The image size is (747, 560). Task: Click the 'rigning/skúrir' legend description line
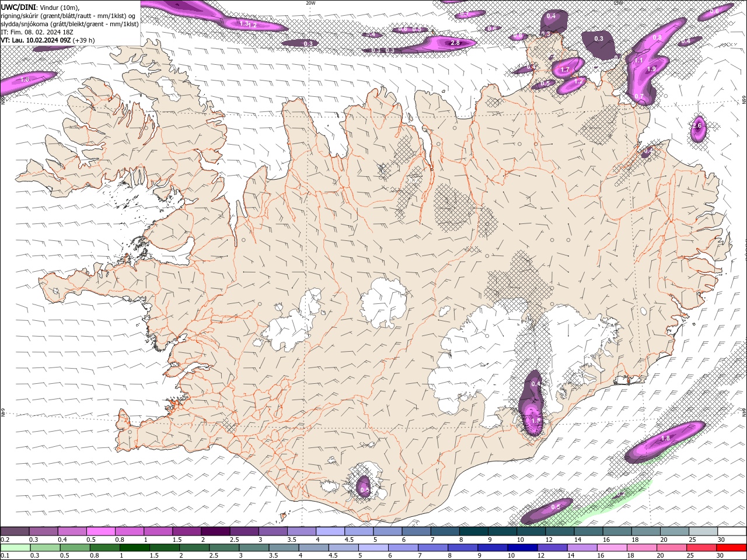pos(68,16)
